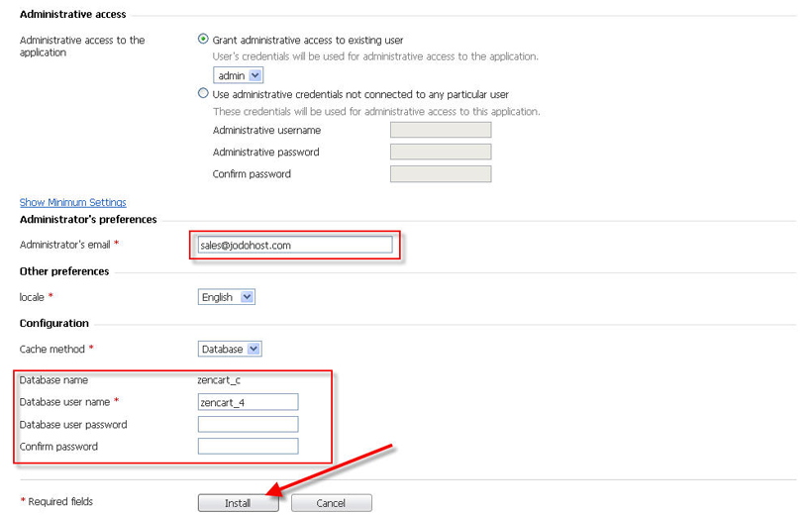812x515 pixels.
Task: Expand the Cache method Database dropdown
Action: [x=230, y=350]
